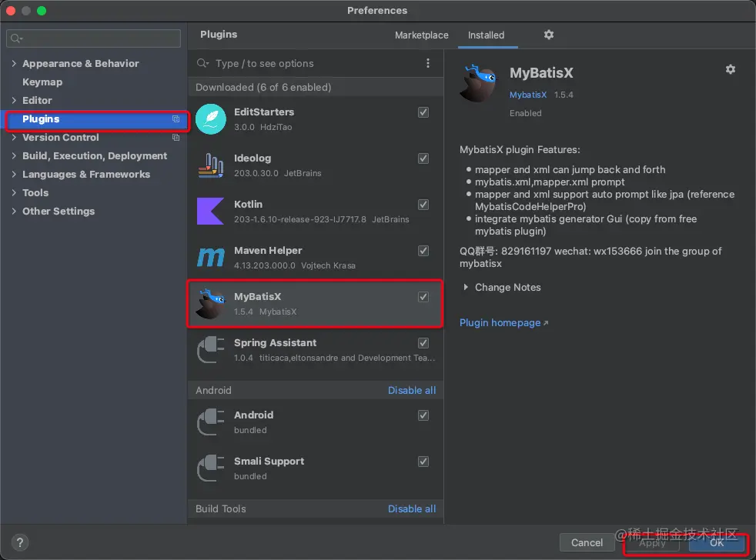Click the Cancel button

pos(587,542)
